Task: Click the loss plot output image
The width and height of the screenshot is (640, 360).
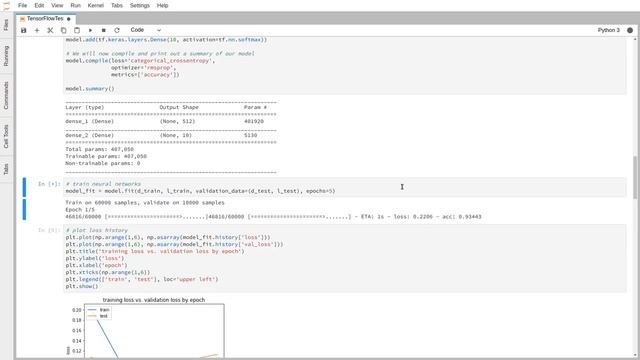Action: 146,328
